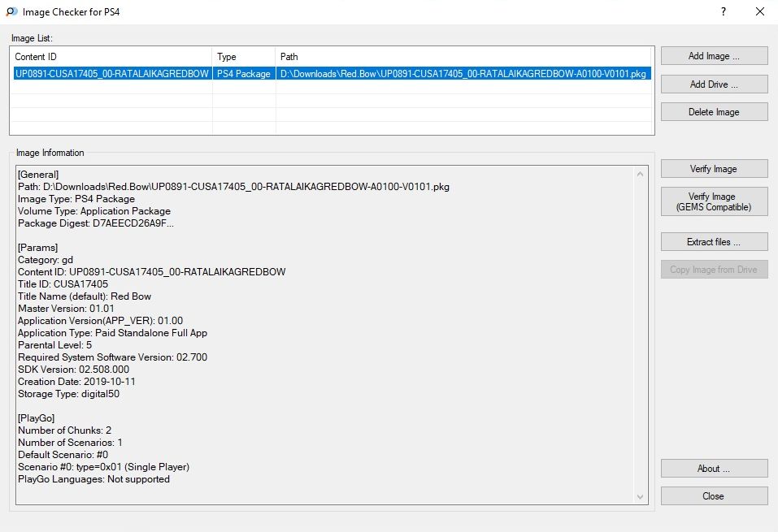The image size is (778, 532).
Task: Click the SDK Version: 02.508.000 line
Action: click(73, 370)
